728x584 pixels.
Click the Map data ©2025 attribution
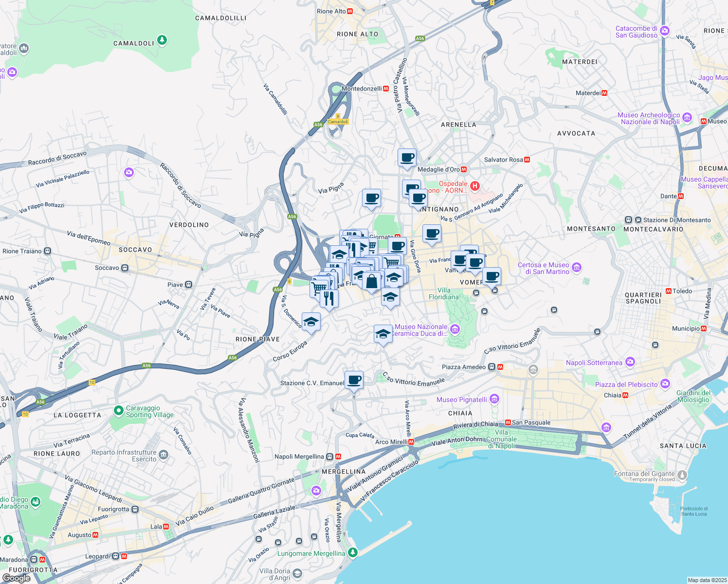coord(707,580)
